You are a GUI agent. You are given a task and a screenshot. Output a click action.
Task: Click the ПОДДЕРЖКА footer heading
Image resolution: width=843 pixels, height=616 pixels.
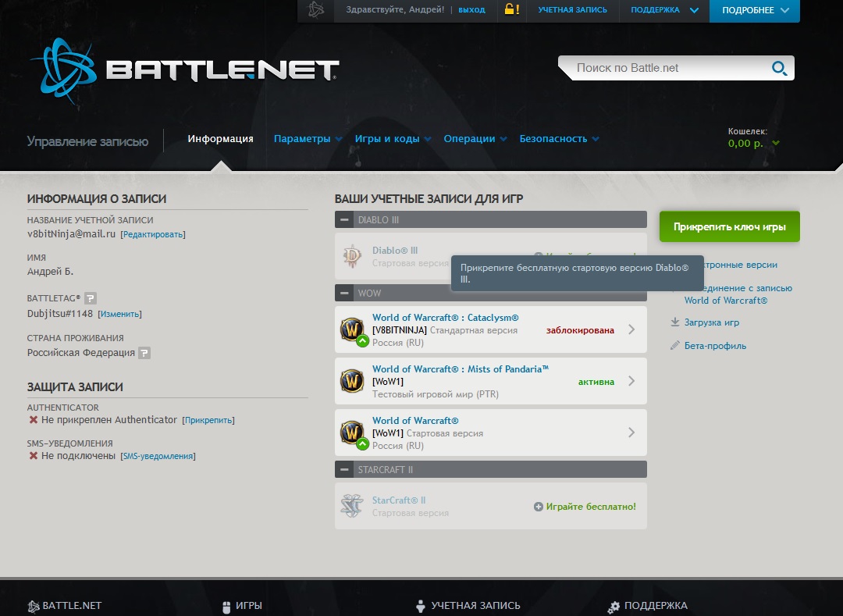[656, 606]
